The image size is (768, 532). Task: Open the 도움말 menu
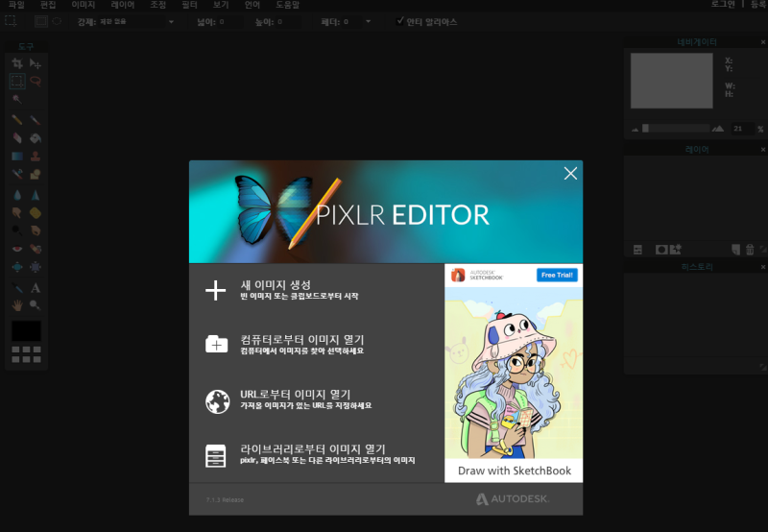pos(287,5)
